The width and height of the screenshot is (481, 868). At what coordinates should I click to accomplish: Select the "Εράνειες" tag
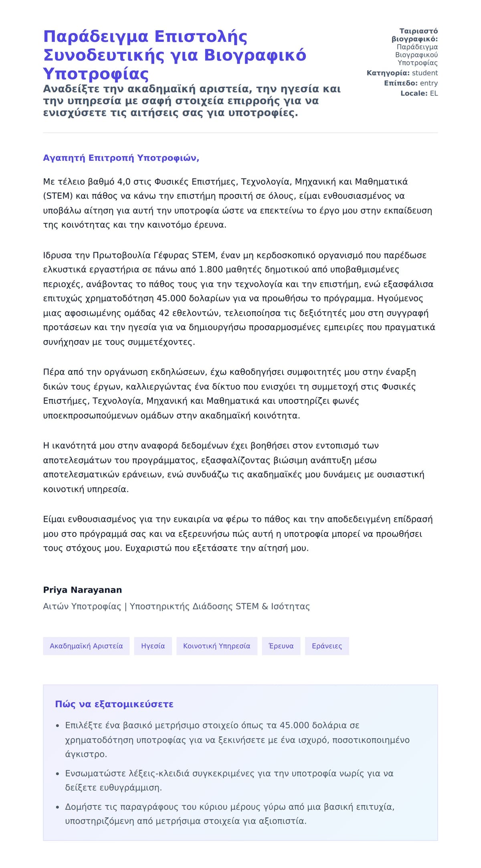327,646
